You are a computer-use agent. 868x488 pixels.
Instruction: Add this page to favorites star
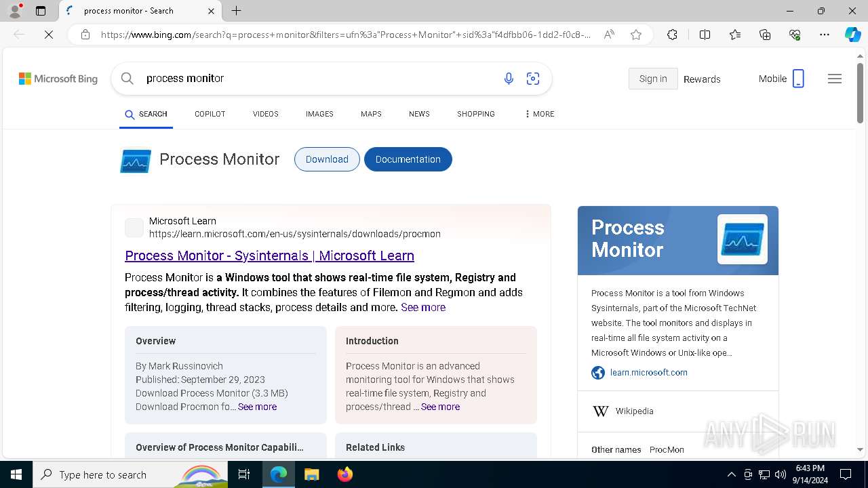(x=636, y=35)
